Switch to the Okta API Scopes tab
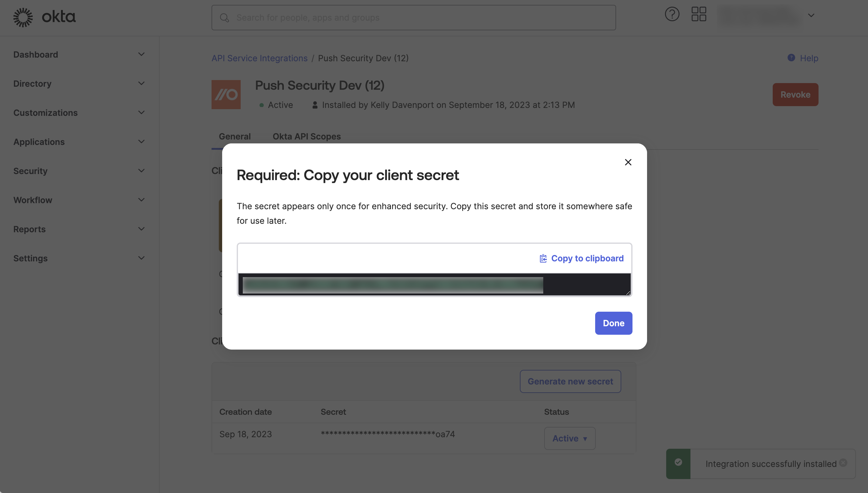 coord(306,136)
